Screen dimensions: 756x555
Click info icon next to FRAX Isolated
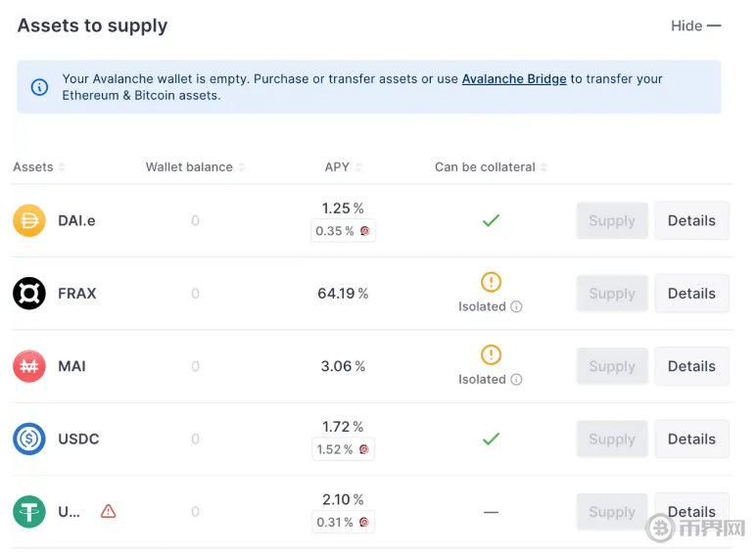pyautogui.click(x=516, y=307)
